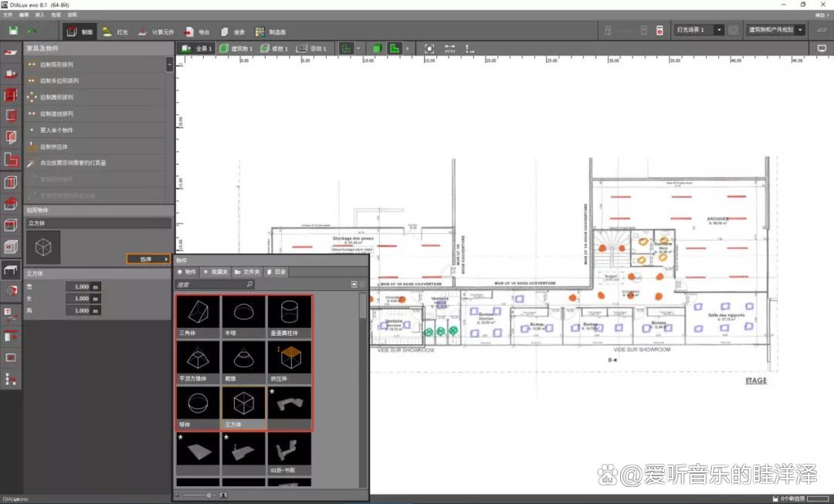Choose the 球体 sphere object

tap(198, 408)
